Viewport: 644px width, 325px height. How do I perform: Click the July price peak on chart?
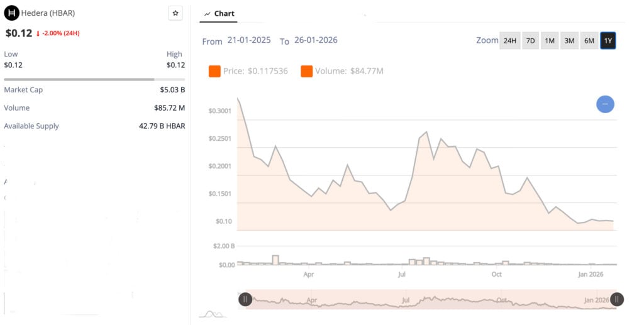[426, 132]
